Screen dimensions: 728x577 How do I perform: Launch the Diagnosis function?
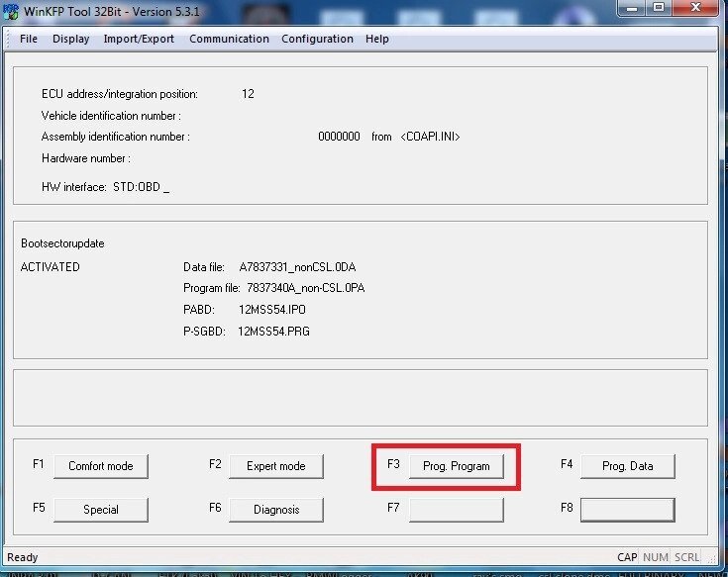[275, 510]
